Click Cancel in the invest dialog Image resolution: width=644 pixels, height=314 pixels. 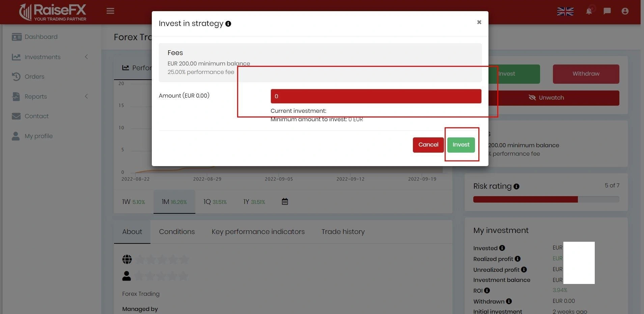pos(428,145)
